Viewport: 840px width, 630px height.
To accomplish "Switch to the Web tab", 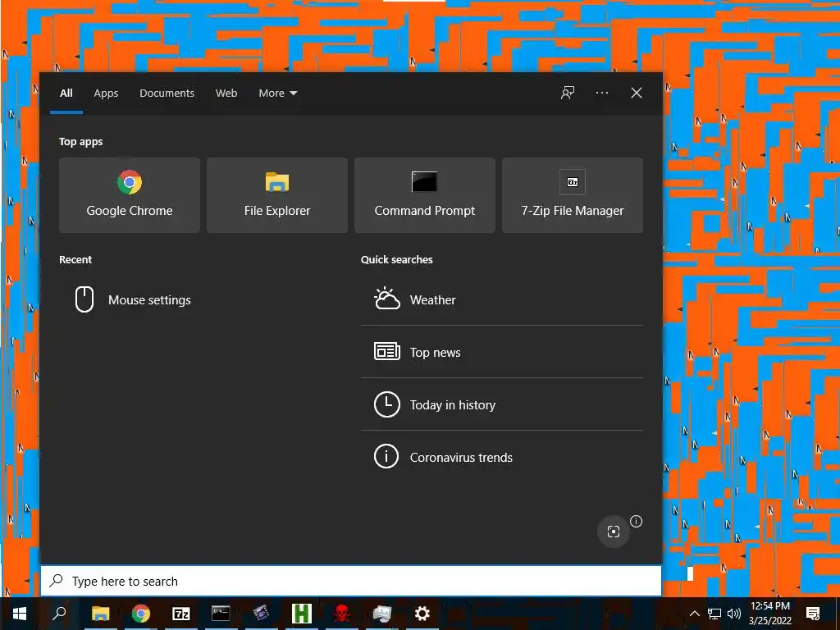I will [226, 94].
